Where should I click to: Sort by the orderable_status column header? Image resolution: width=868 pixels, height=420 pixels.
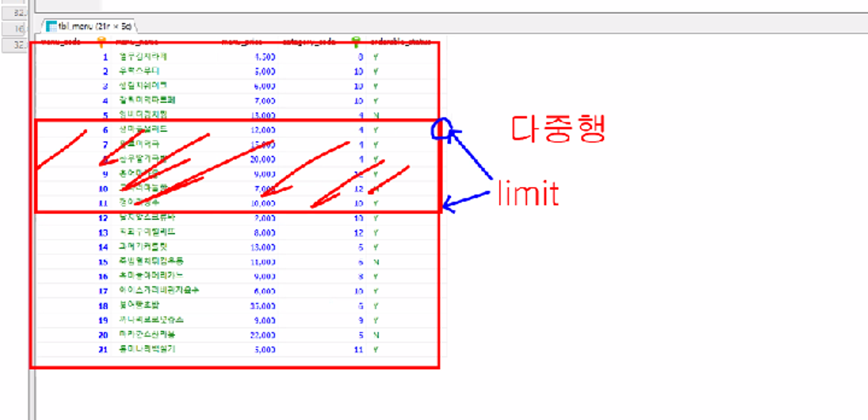(x=401, y=42)
